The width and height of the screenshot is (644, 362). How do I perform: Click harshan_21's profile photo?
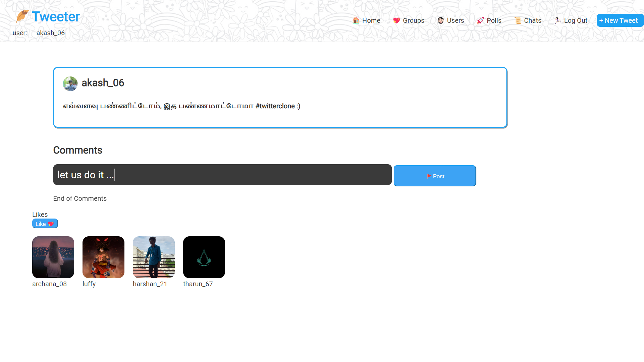click(154, 257)
